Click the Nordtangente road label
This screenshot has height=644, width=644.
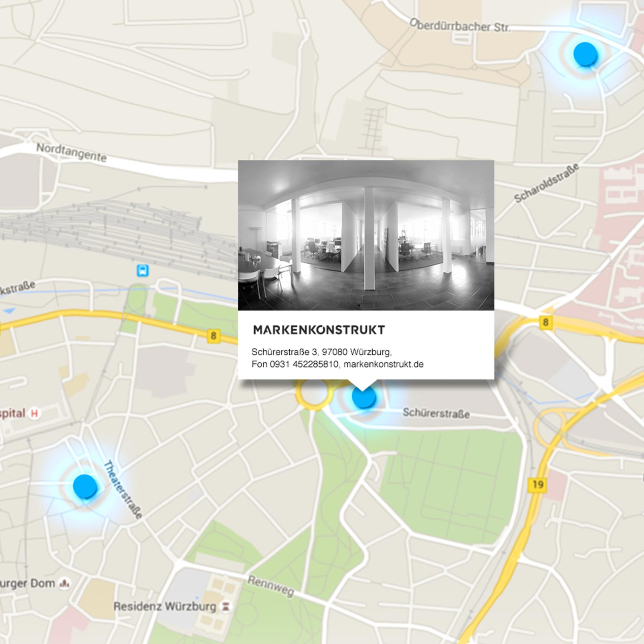(x=71, y=152)
